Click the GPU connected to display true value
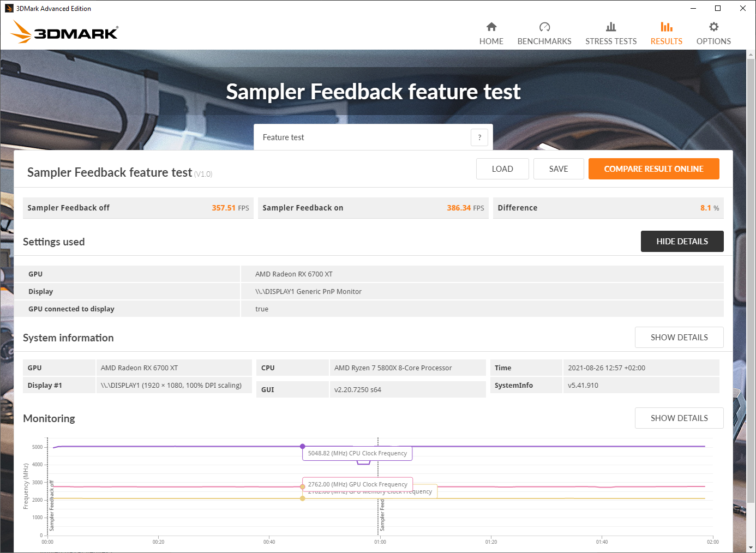The width and height of the screenshot is (756, 553). (262, 309)
